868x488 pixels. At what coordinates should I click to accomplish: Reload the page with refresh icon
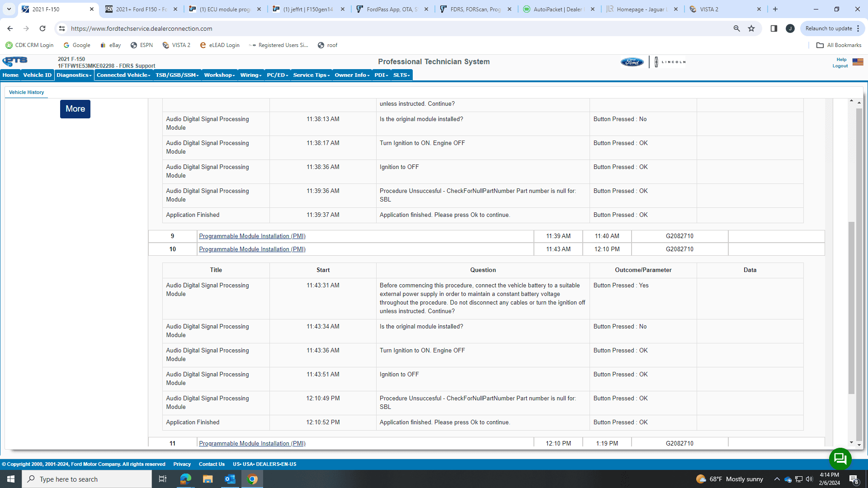click(42, 28)
